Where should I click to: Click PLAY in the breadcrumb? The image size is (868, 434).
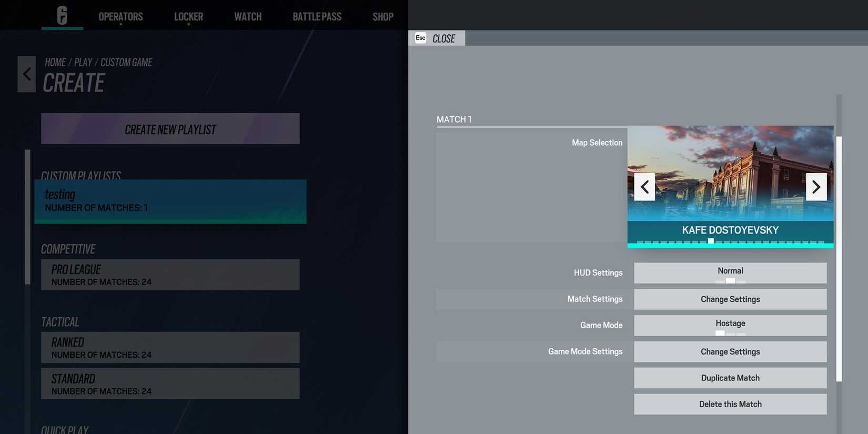click(83, 62)
